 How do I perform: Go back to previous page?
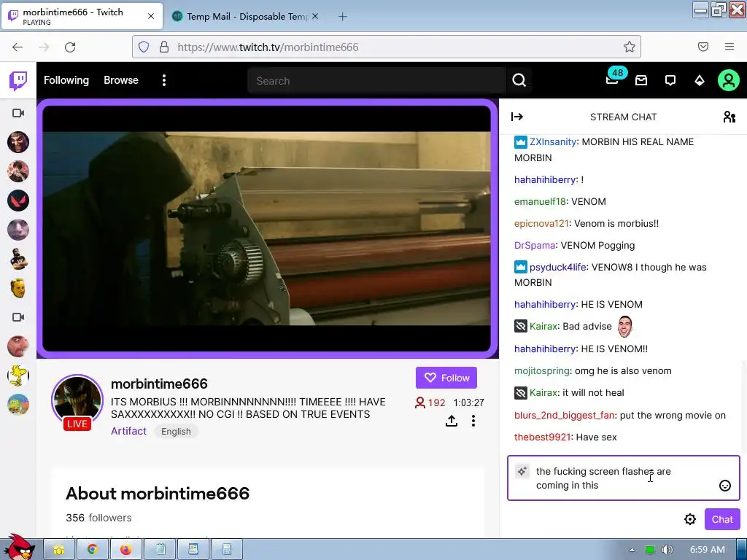click(x=18, y=47)
